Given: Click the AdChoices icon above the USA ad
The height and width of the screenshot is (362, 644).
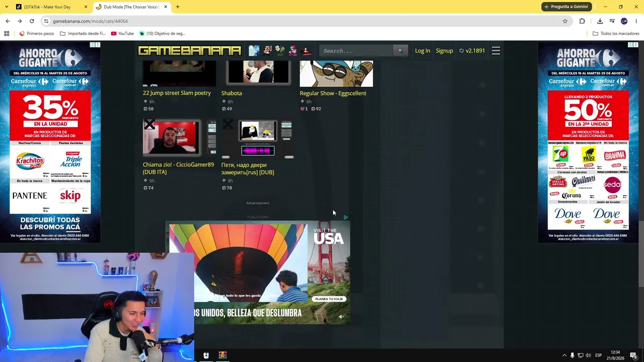Looking at the screenshot, I should click(x=346, y=217).
